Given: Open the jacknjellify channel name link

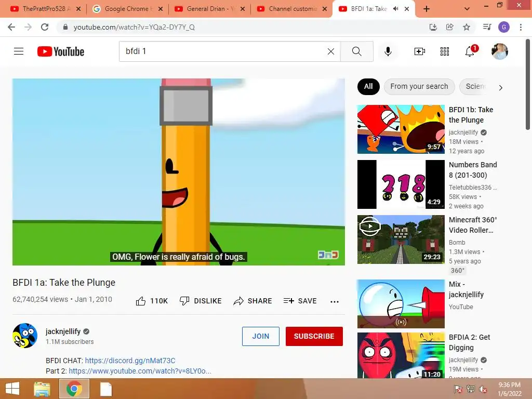Looking at the screenshot, I should 63,331.
